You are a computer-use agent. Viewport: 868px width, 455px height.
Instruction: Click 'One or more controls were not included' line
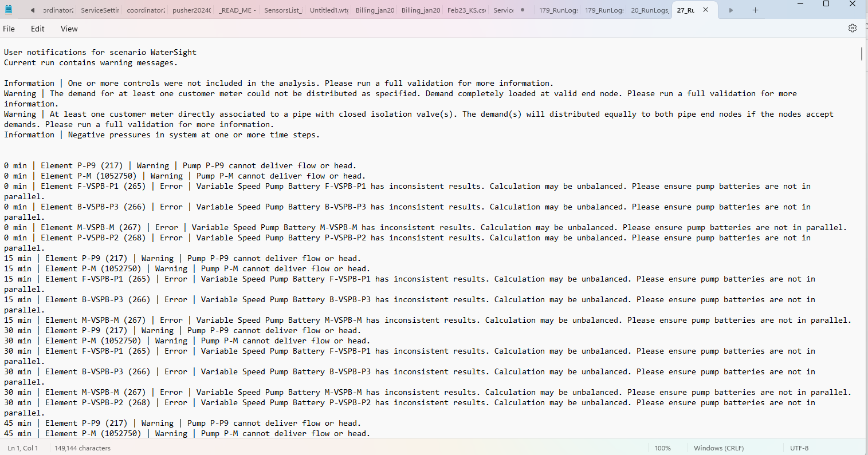click(279, 83)
